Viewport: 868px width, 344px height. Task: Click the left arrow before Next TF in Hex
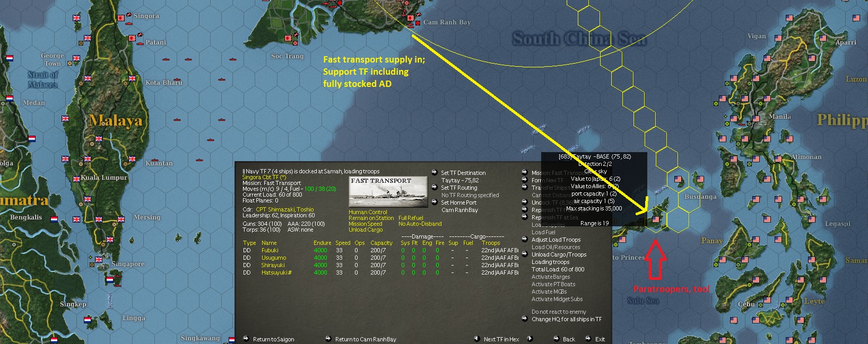point(477,339)
